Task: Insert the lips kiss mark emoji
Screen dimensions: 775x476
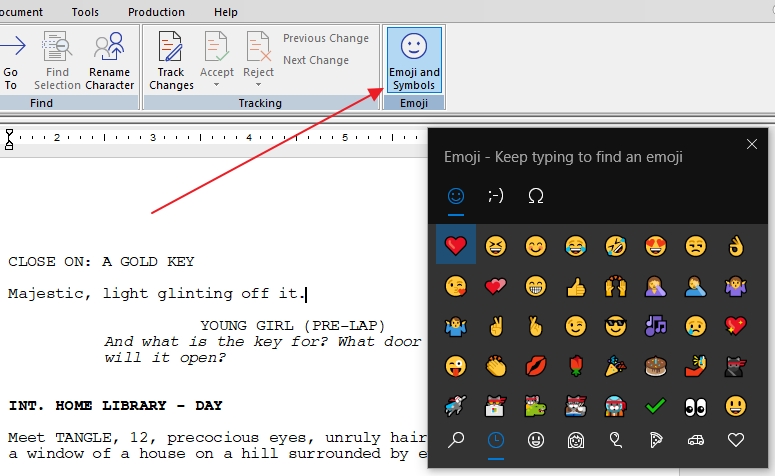Action: (536, 366)
